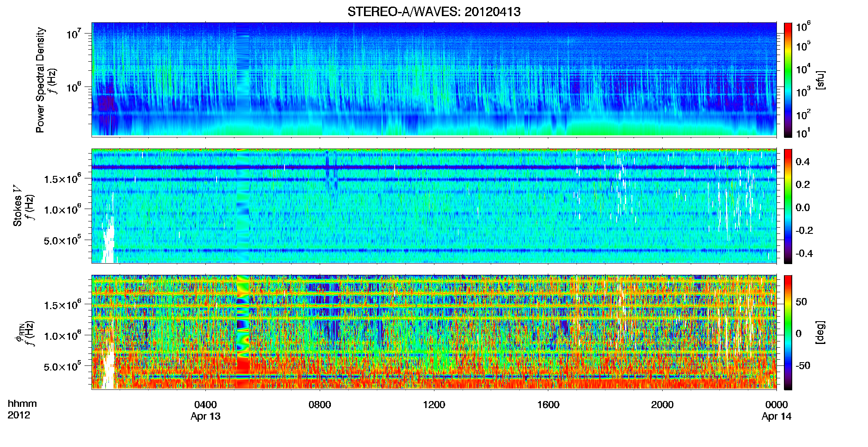Click the -50 value on the degrees color bar
Screen dimensions: 868x447
point(803,366)
